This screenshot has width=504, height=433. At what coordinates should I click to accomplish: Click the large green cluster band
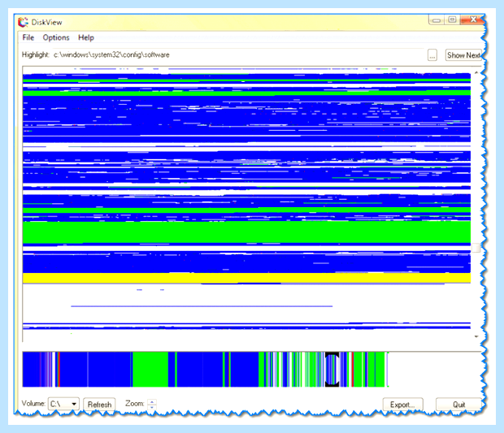click(x=246, y=232)
